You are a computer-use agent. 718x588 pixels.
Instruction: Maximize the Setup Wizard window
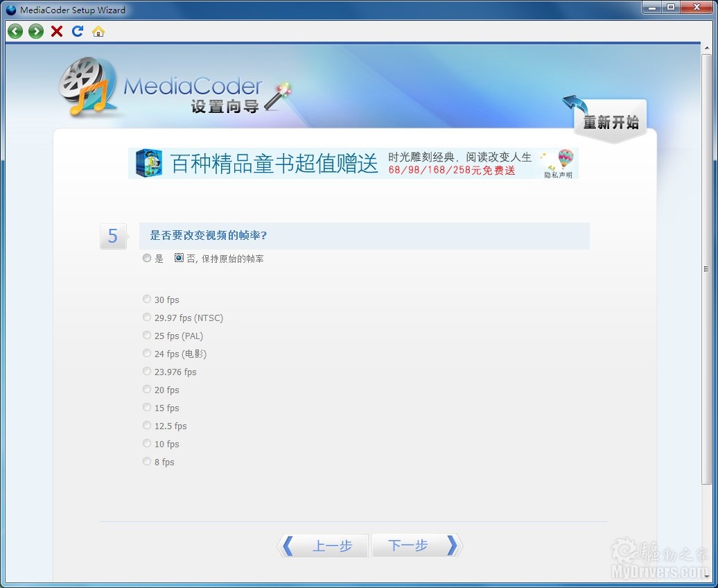pyautogui.click(x=670, y=8)
